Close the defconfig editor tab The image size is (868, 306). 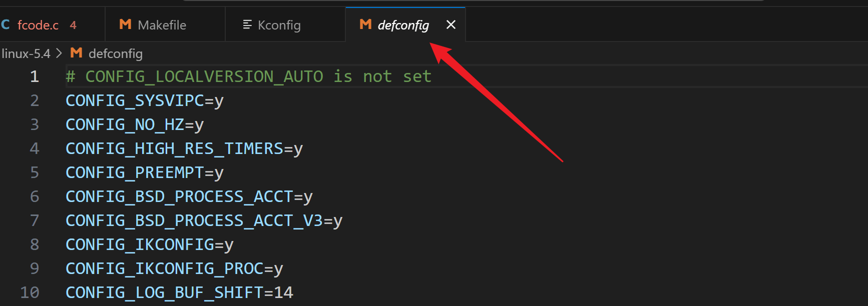(451, 24)
